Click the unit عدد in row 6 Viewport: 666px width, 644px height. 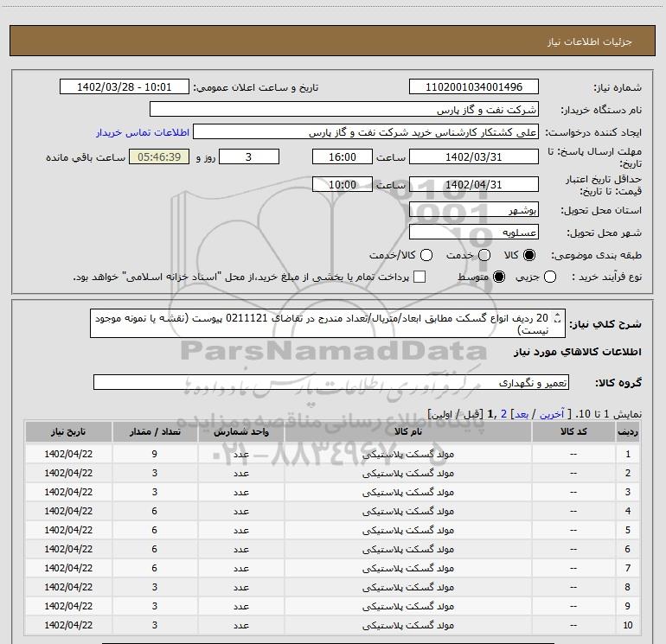(240, 549)
